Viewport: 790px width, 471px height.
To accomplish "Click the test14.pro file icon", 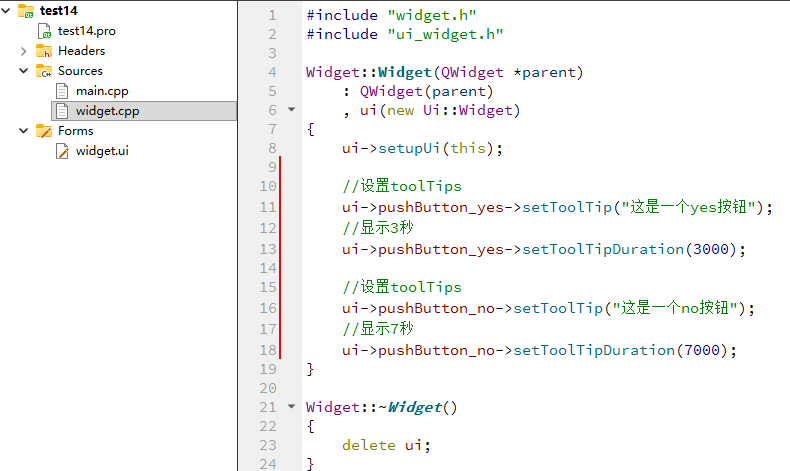I will coord(44,31).
